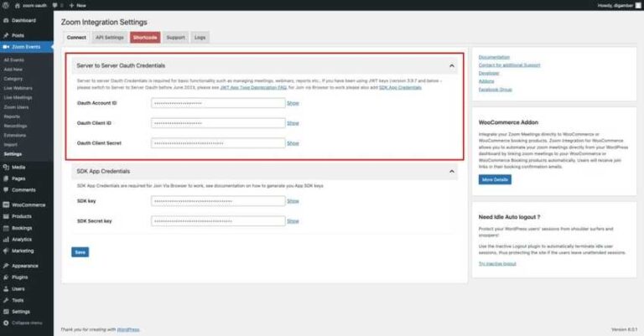This screenshot has height=336, width=644.
Task: Click the Posts pin icon
Action: pos(6,35)
